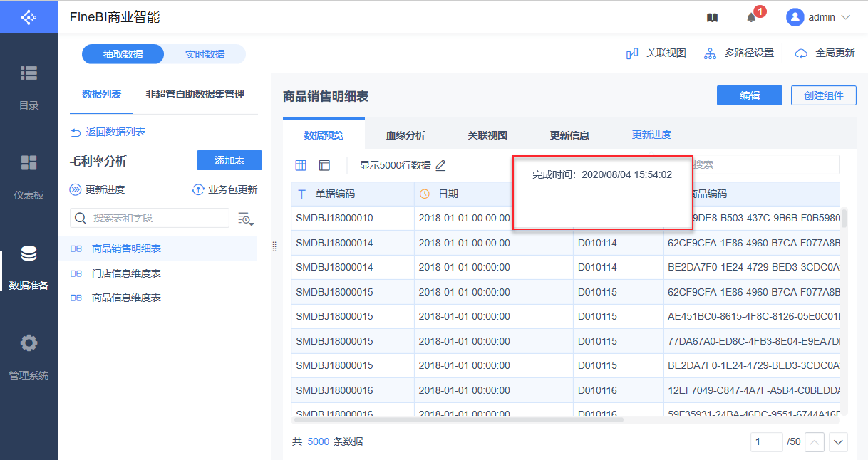Click 返回数据列表 link
Viewport: 868px width, 460px height.
pyautogui.click(x=108, y=132)
